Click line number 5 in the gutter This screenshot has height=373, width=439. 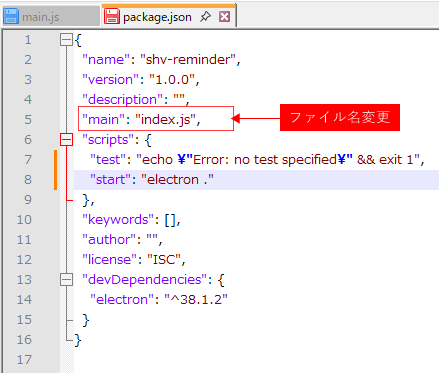(x=28, y=120)
